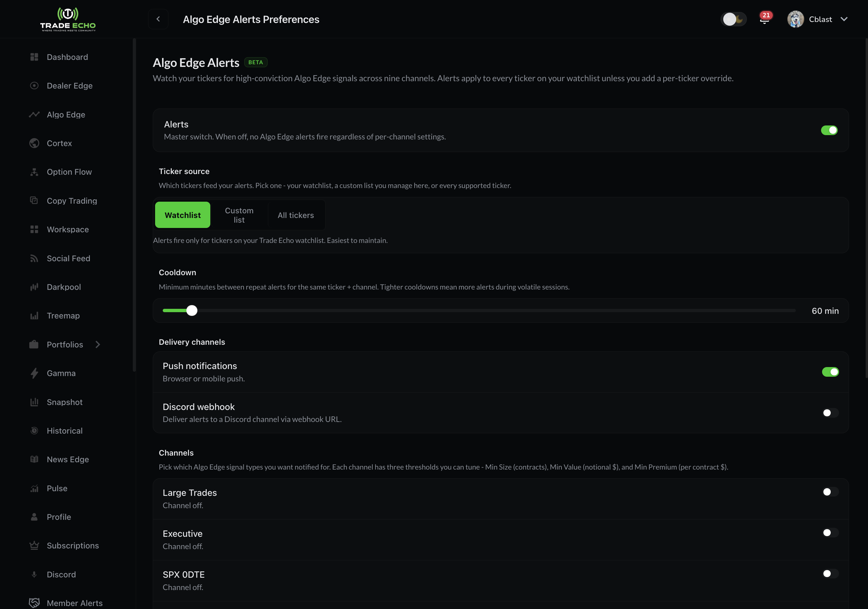The height and width of the screenshot is (609, 868).
Task: Click the BETA badge
Action: click(x=256, y=62)
